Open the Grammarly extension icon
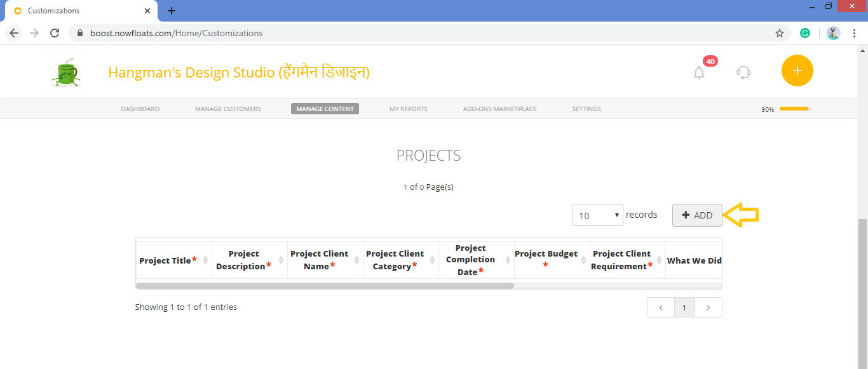The height and width of the screenshot is (369, 868). pyautogui.click(x=805, y=32)
